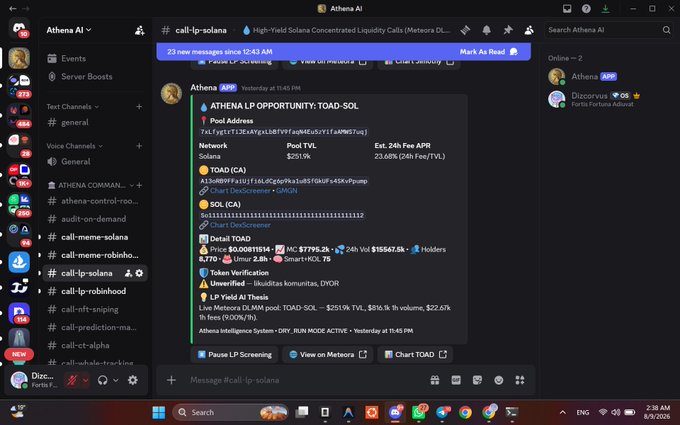Toggle headphones deafen in user panel

[x=102, y=380]
